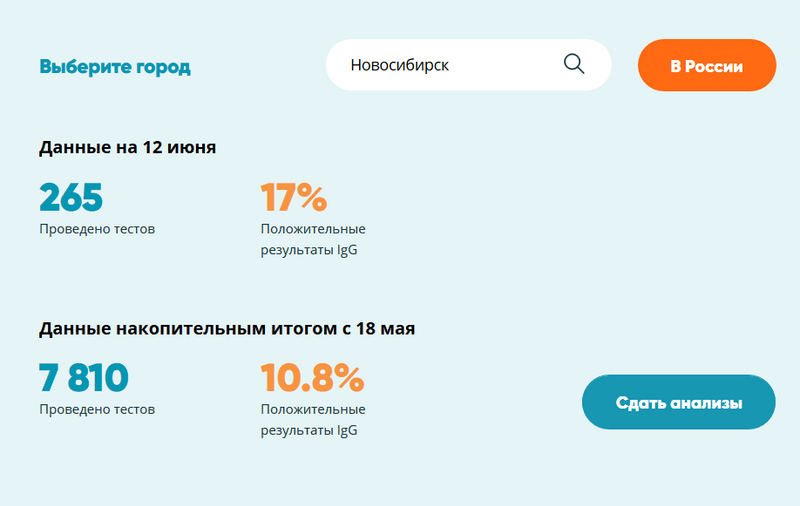Click the orange 17% value
The height and width of the screenshot is (506, 800).
[293, 197]
